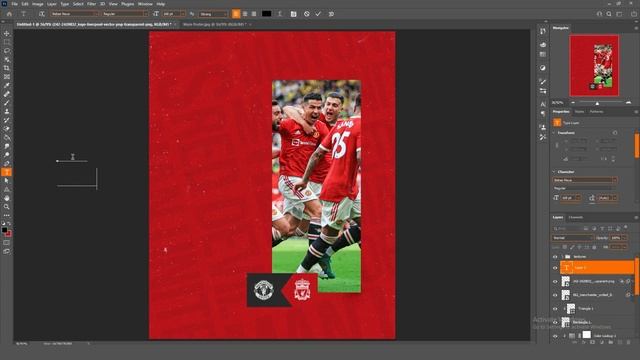Toggle lock all for the layer
The image size is (640, 360).
tap(594, 247)
